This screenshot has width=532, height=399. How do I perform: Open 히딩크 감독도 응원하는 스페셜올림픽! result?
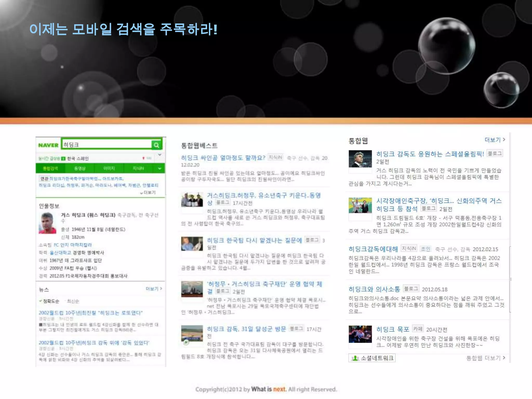point(430,154)
